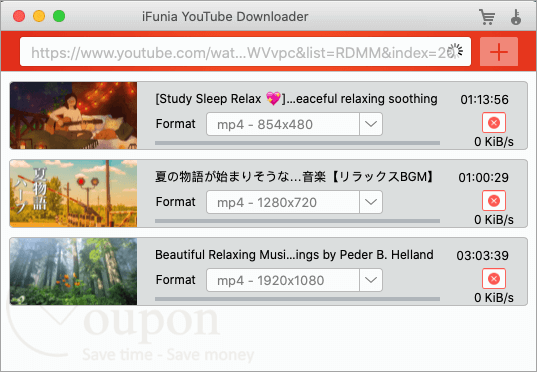This screenshot has height=372, width=537.
Task: Open the mp4 - 854x480 format combo box
Action: pos(294,124)
